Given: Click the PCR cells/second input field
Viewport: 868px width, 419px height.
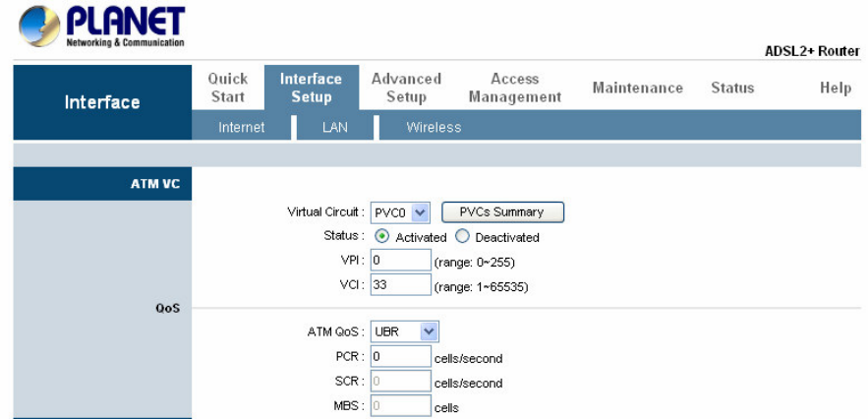Looking at the screenshot, I should (x=401, y=357).
